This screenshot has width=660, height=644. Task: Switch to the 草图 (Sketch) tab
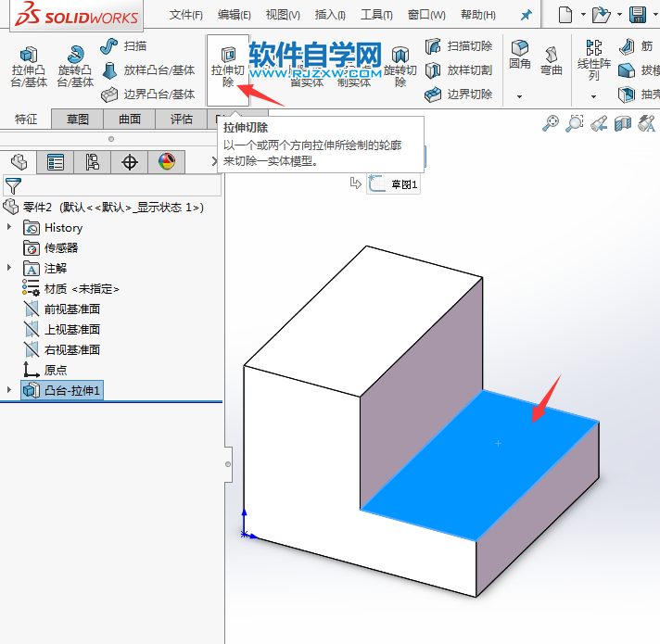coord(78,119)
